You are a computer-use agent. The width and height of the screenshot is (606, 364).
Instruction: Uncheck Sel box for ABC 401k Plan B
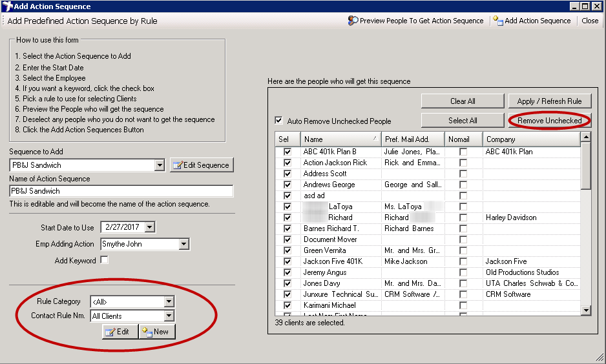click(287, 152)
